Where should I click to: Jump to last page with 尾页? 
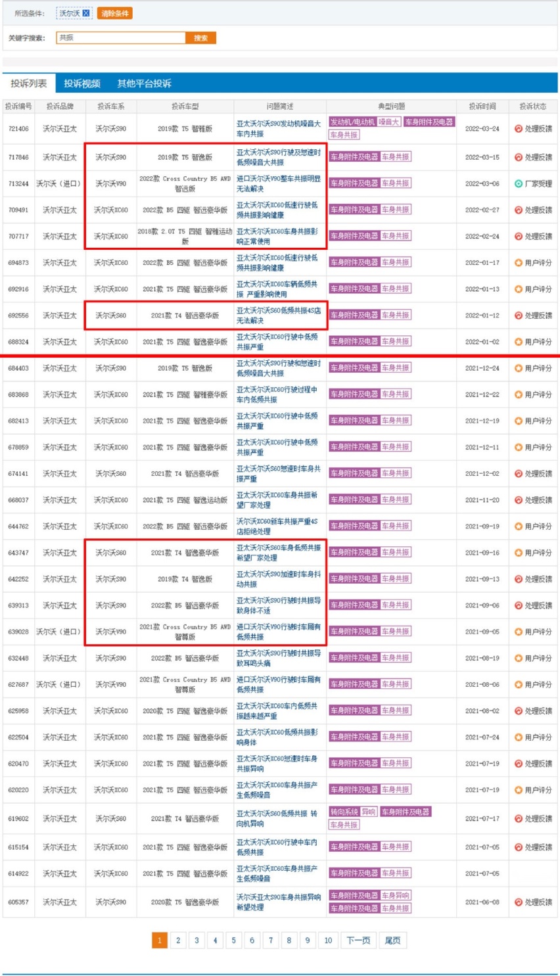tap(392, 941)
